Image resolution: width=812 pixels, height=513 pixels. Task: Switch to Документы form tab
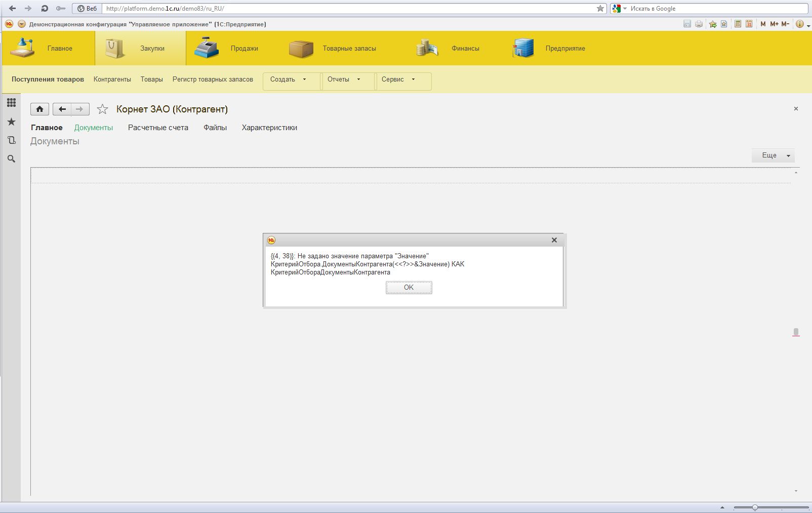tap(94, 128)
